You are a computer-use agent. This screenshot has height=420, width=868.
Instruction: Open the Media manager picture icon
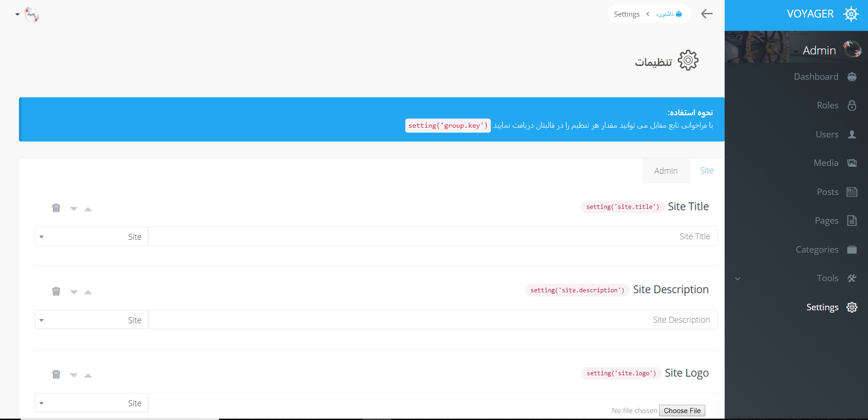[851, 163]
